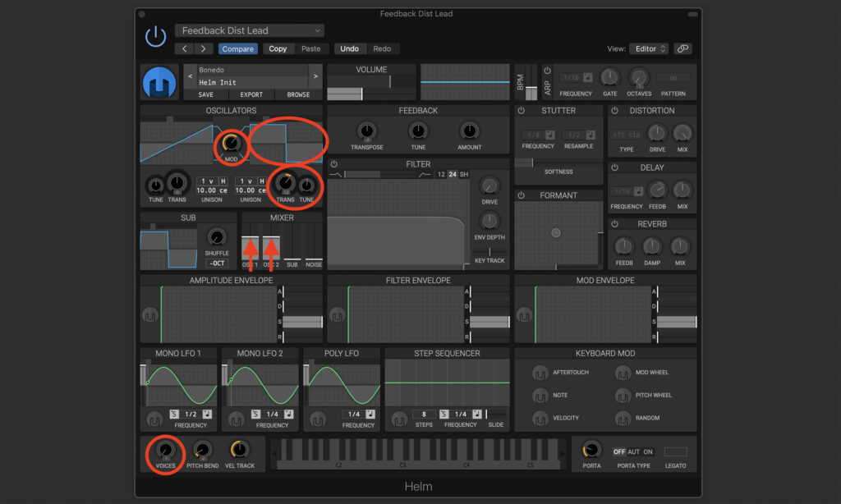Click the plugin power bypass icon
Viewport: 841px width, 504px height.
(155, 36)
